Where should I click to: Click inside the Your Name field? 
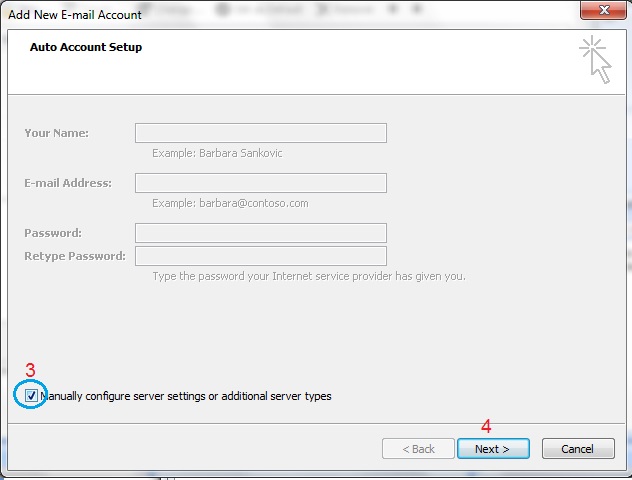260,133
